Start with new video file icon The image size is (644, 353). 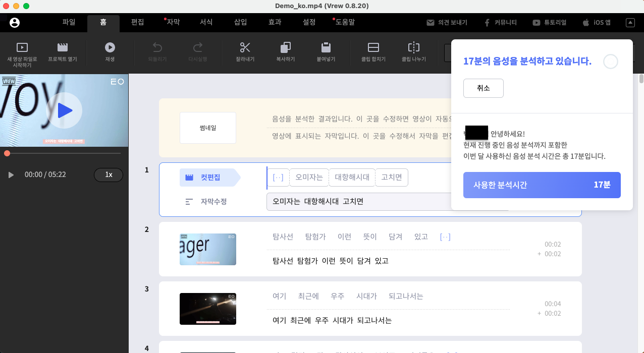(22, 47)
